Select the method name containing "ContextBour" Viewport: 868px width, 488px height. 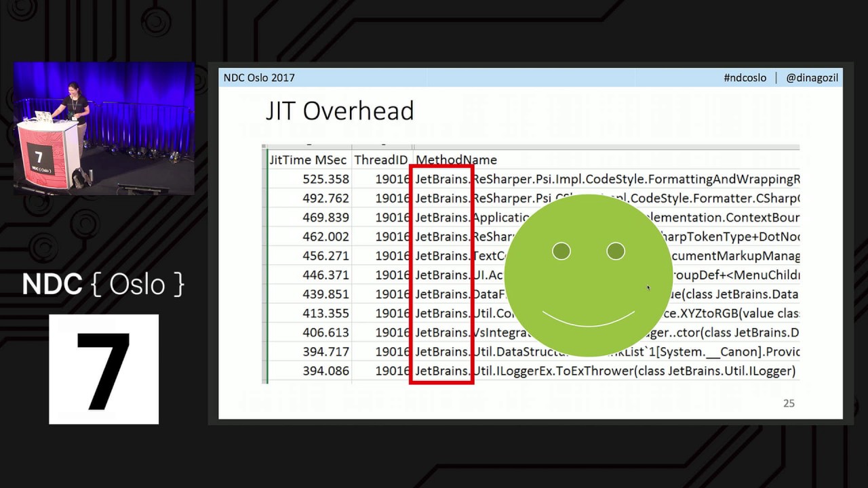[x=608, y=218]
